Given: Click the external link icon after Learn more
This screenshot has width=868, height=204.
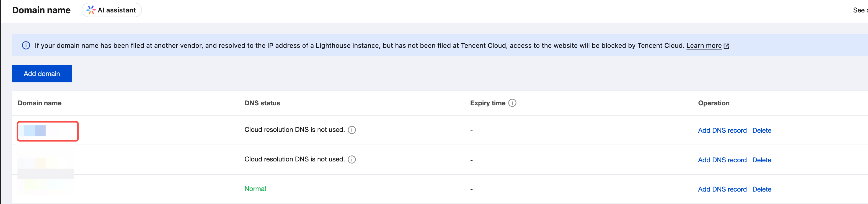Looking at the screenshot, I should [726, 46].
